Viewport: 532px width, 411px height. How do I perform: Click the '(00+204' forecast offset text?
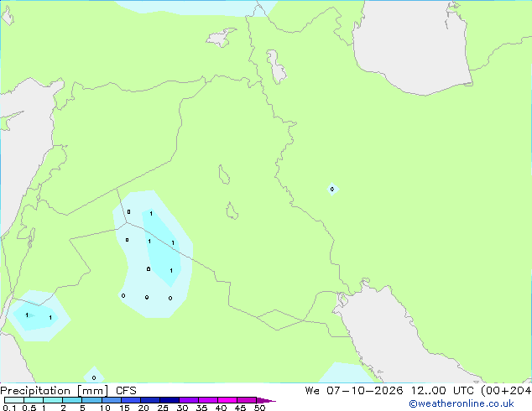coord(506,391)
